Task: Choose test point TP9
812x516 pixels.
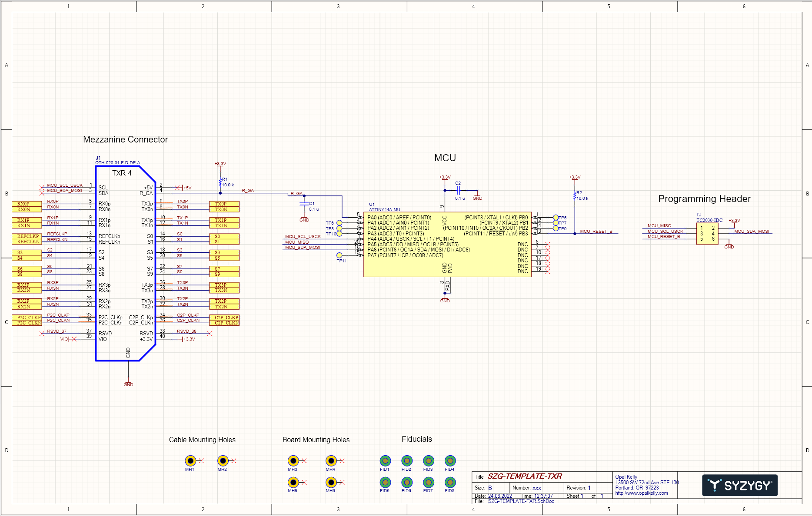Action: tap(556, 228)
